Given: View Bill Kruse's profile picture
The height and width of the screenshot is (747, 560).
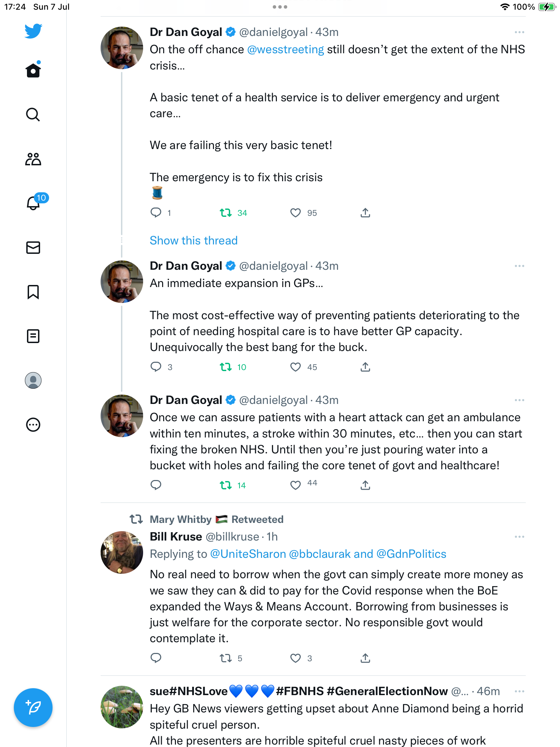Looking at the screenshot, I should (x=122, y=552).
